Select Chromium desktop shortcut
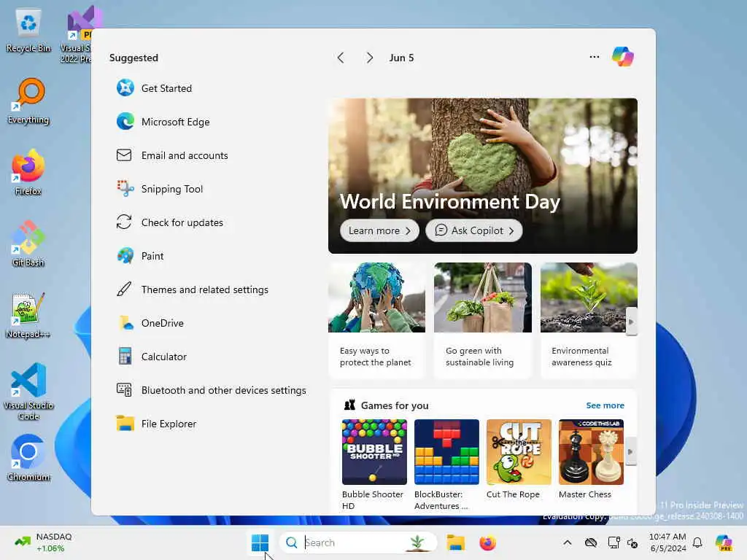The image size is (747, 560). click(28, 458)
